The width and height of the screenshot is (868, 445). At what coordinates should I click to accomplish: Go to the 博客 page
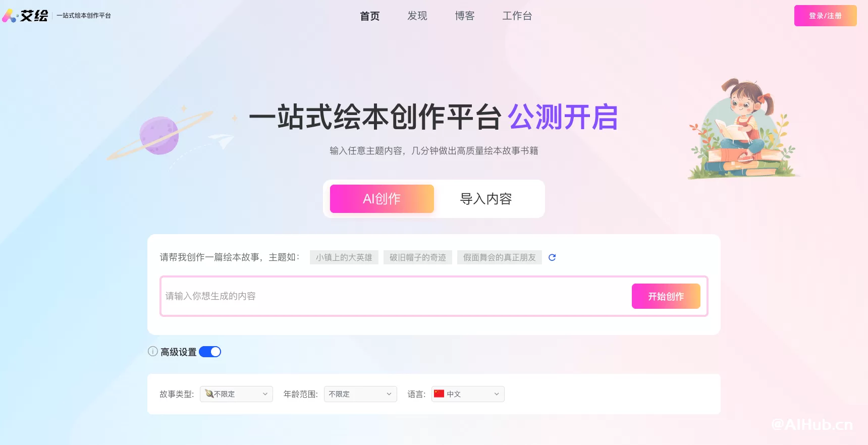(465, 16)
